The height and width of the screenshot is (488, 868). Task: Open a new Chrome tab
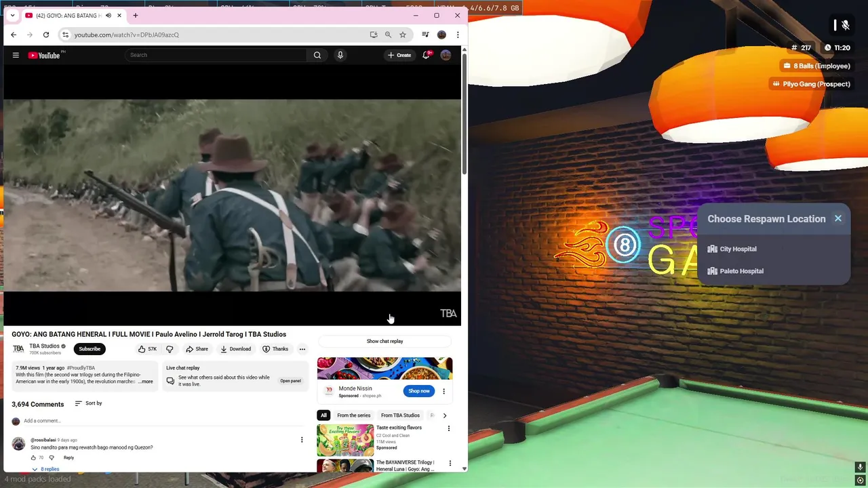tap(135, 16)
